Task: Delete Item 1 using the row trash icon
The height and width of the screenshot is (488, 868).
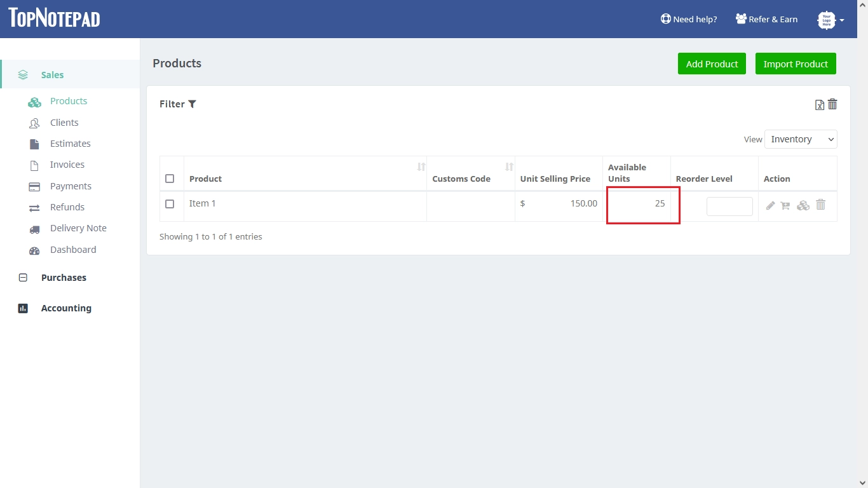Action: (x=820, y=205)
